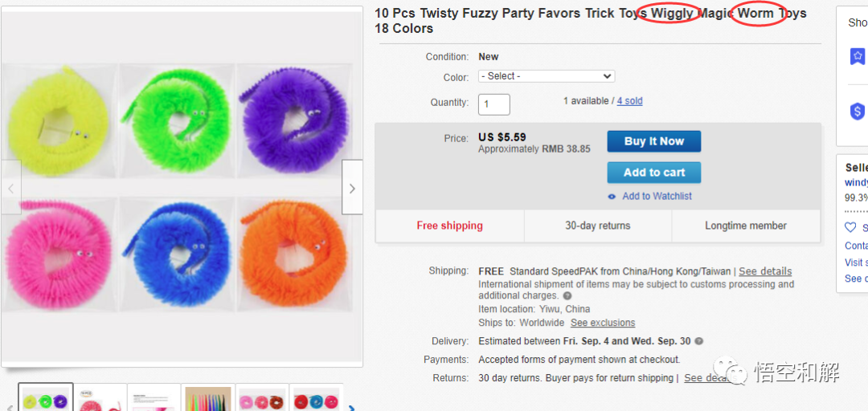Viewport: 868px width, 411px height.
Task: Click the help icon after additional charges
Action: coord(567,296)
